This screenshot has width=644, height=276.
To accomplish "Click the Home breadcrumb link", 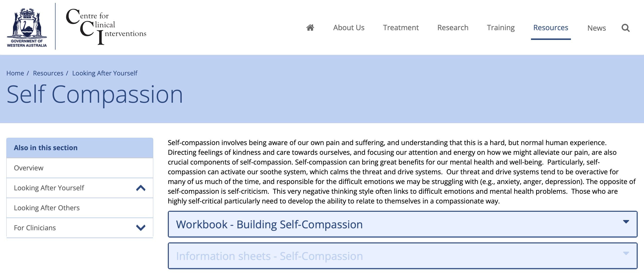I will pyautogui.click(x=16, y=73).
